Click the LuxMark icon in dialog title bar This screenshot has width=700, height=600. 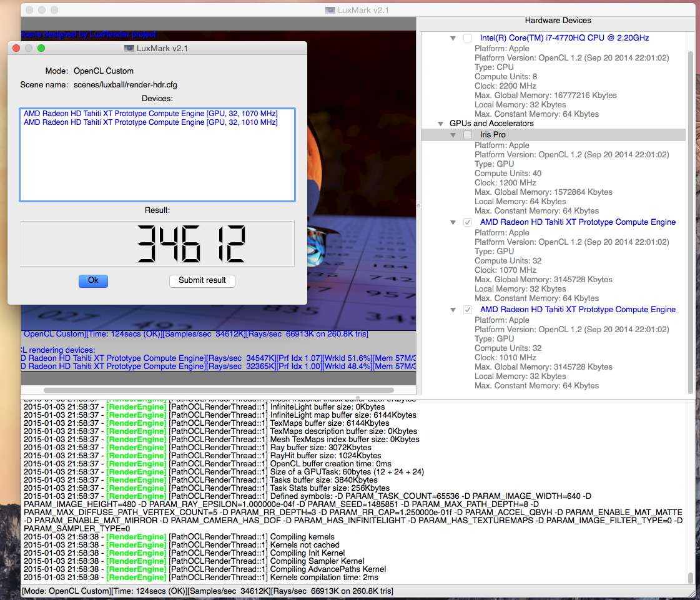point(129,48)
